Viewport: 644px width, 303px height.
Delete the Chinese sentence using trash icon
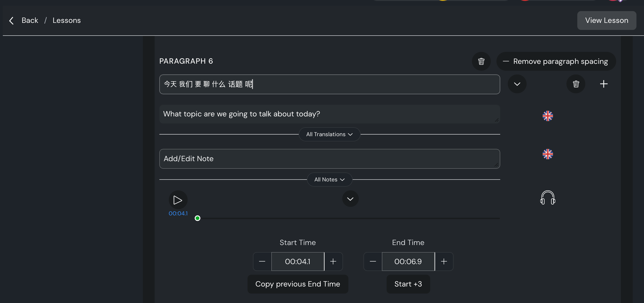pyautogui.click(x=576, y=84)
